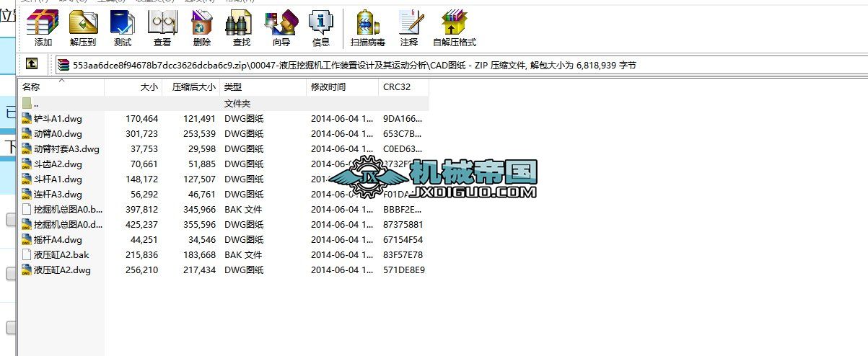Click compressed size value 51,885
This screenshot has width=868, height=356.
pyautogui.click(x=201, y=164)
